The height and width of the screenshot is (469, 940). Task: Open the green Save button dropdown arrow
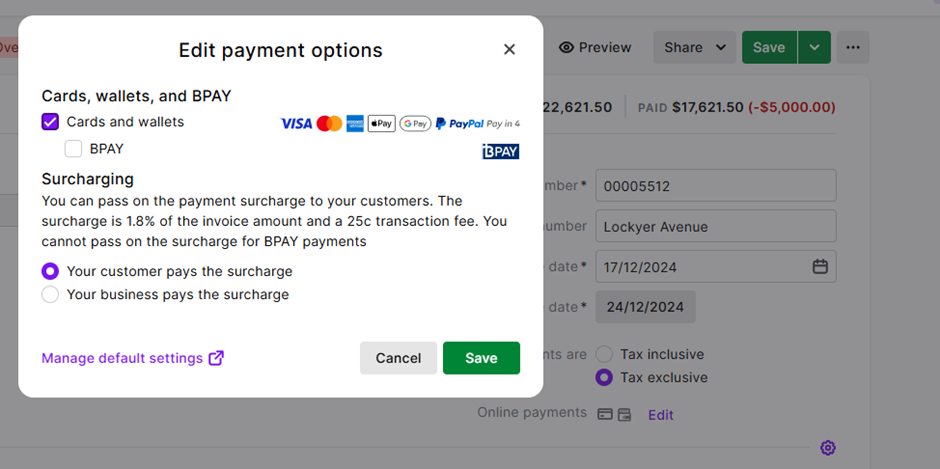[815, 47]
